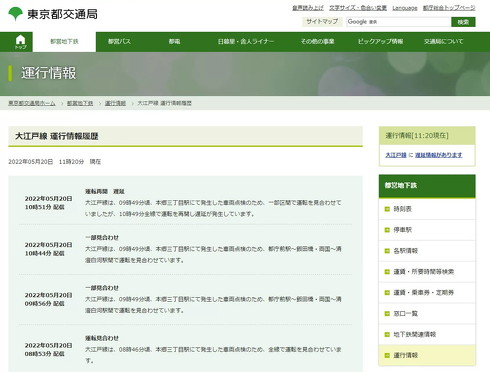Go to the 都庁総合トップページ link
Viewport: 490px width, 372px height.
449,8
